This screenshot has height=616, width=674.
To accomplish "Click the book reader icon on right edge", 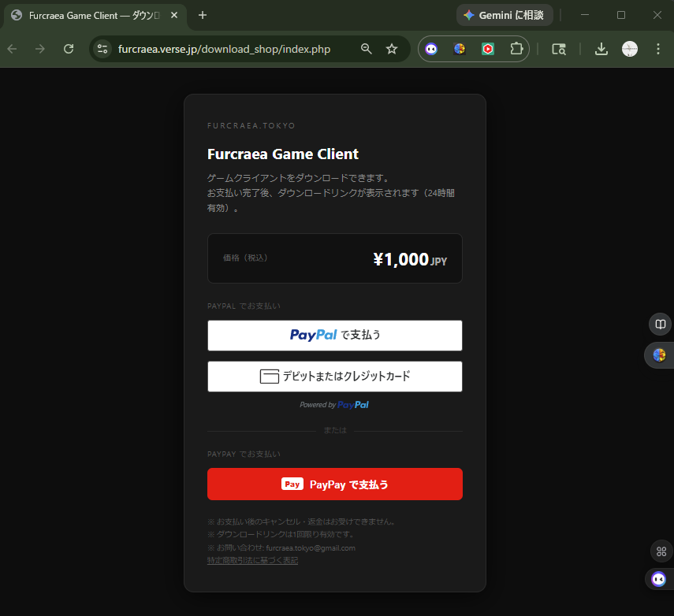I will [661, 324].
